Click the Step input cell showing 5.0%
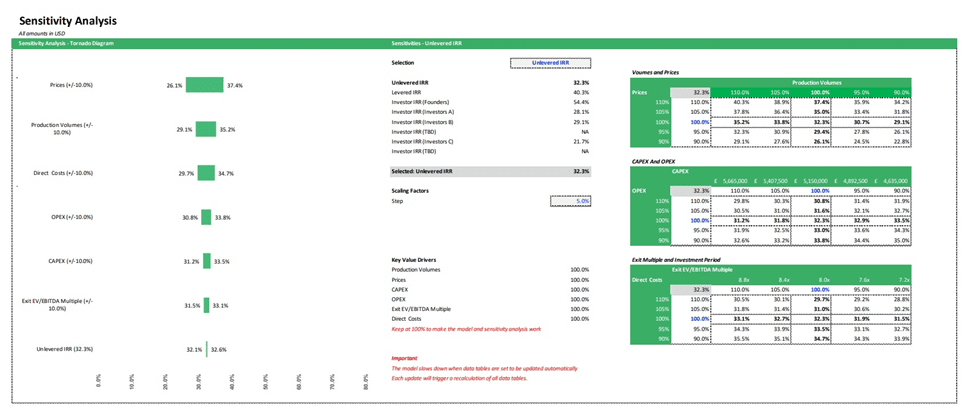 (x=570, y=201)
